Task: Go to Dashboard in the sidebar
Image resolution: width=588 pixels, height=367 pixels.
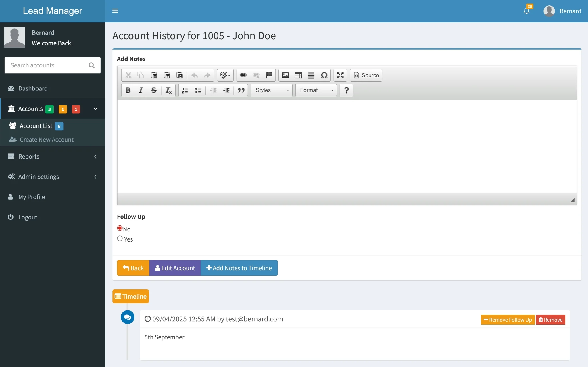Action: 33,88
